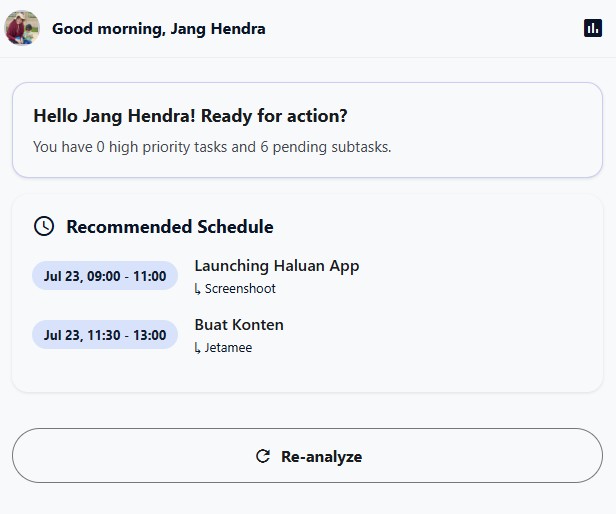Click the Good morning, Jang Hendra greeting
The height and width of the screenshot is (514, 616).
click(159, 29)
